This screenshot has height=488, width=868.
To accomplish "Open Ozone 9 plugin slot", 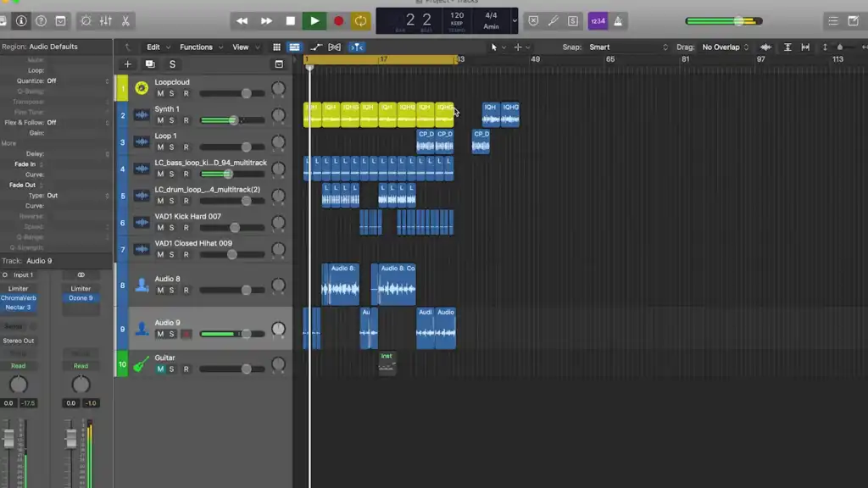I will (81, 297).
